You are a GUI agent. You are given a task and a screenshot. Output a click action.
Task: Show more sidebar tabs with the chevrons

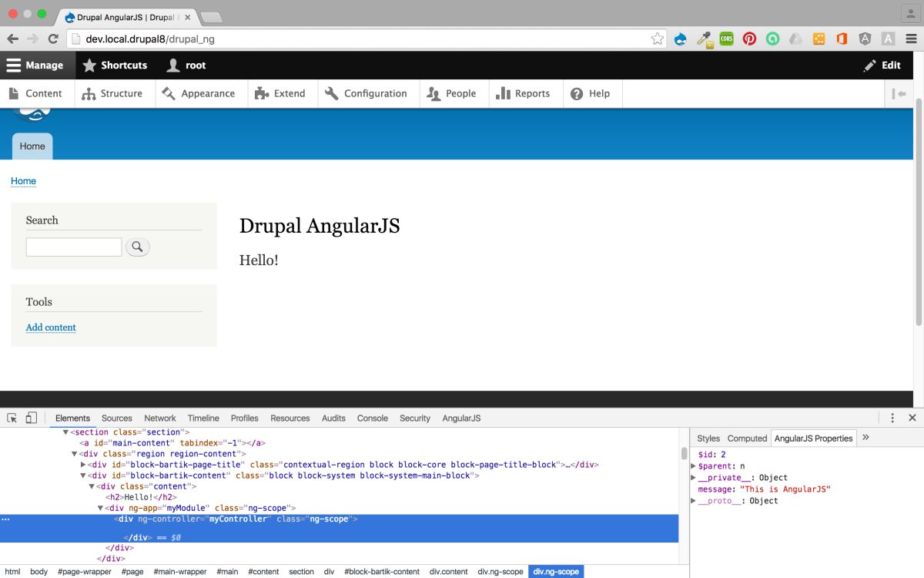[x=865, y=437]
